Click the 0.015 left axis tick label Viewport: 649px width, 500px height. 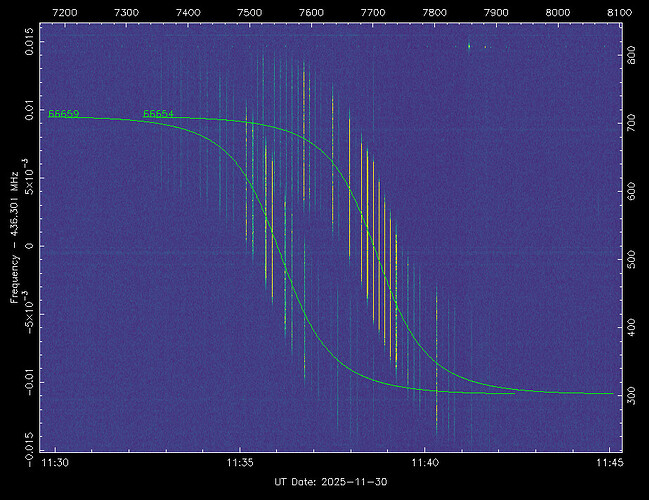(x=30, y=45)
